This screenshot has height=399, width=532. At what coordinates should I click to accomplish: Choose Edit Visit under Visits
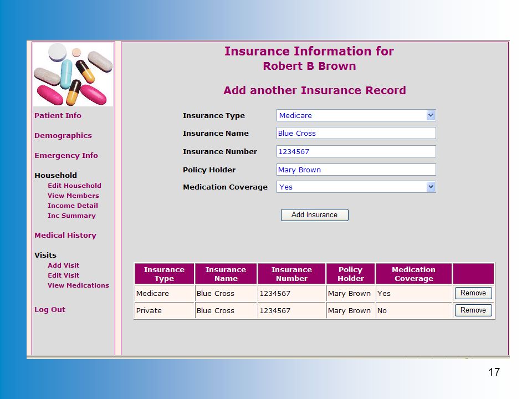click(63, 275)
